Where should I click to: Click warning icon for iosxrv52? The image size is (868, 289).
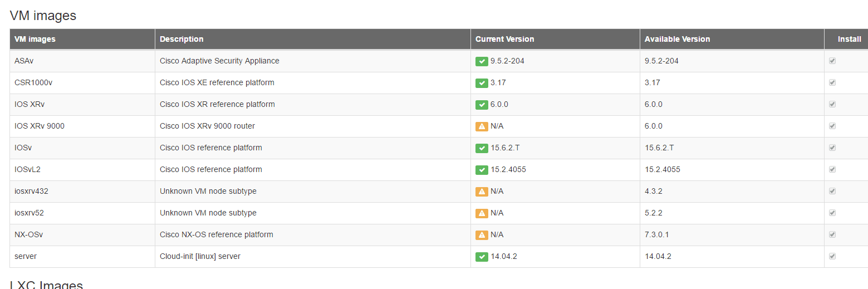tap(482, 213)
